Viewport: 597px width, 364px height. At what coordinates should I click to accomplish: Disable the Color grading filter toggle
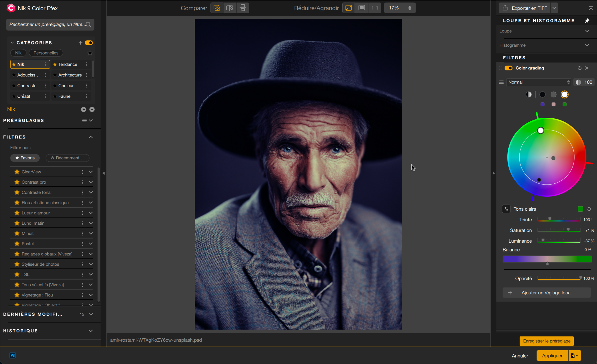click(509, 68)
